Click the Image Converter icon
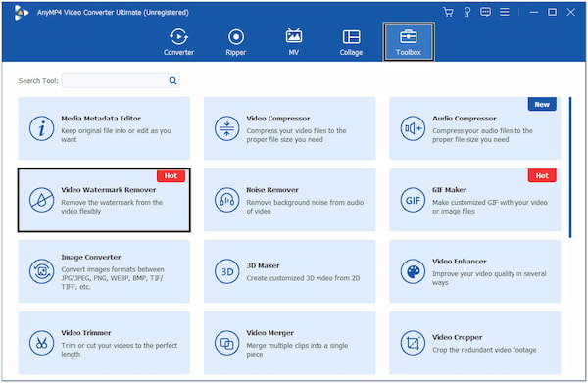The height and width of the screenshot is (383, 588). coord(41,271)
